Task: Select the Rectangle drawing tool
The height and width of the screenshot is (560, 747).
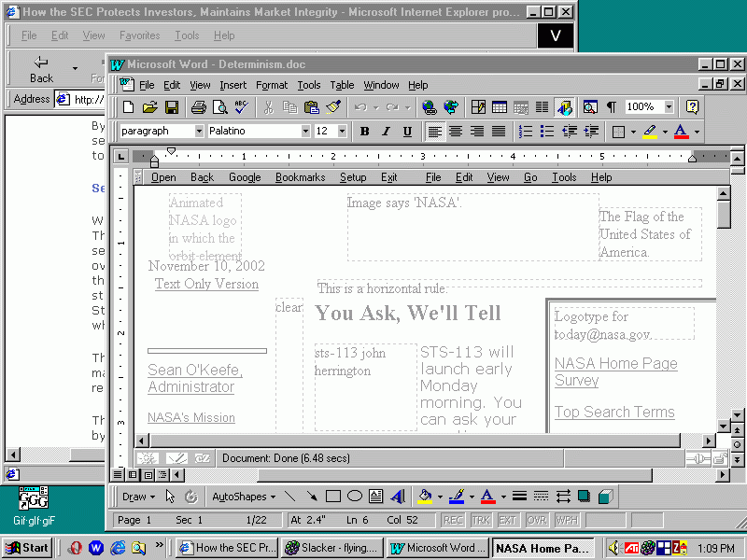Action: click(x=333, y=497)
